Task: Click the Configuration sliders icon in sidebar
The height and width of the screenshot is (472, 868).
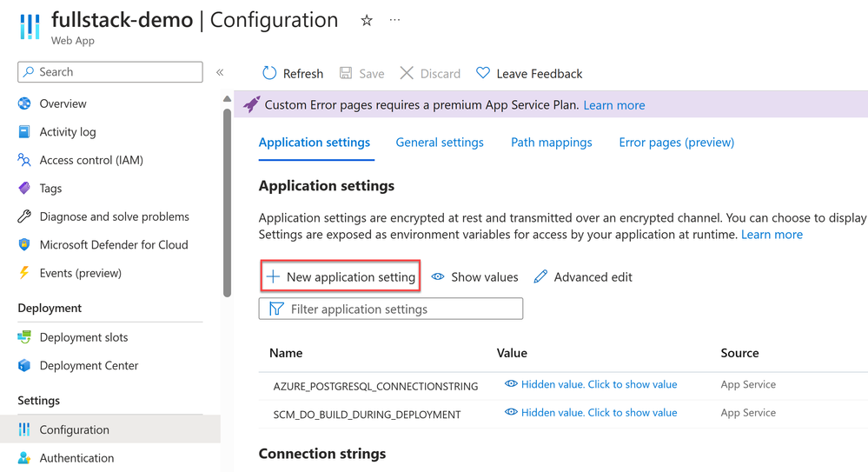Action: (24, 430)
